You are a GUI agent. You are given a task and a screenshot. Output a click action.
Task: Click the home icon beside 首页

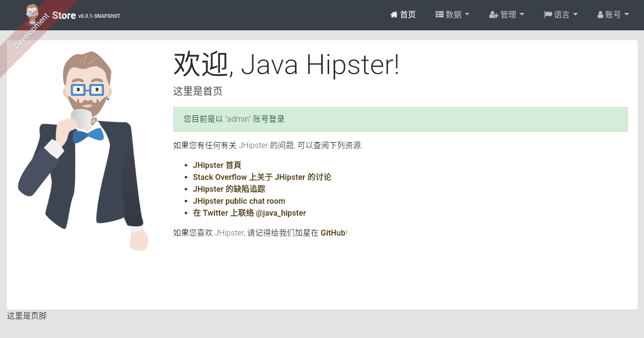click(394, 15)
